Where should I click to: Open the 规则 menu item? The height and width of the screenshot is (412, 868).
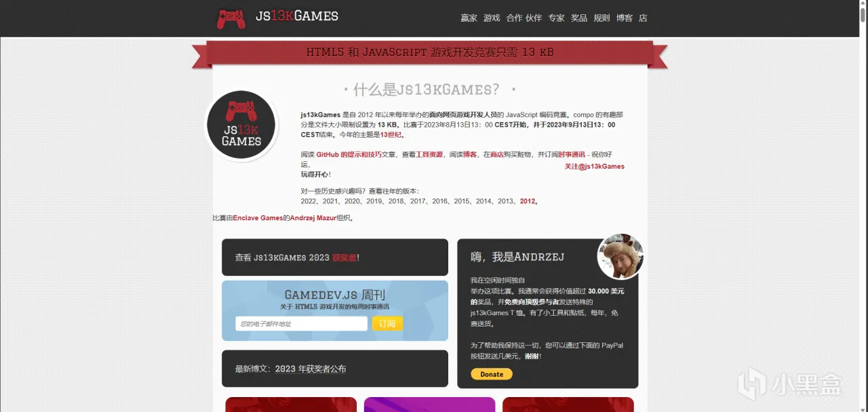601,18
